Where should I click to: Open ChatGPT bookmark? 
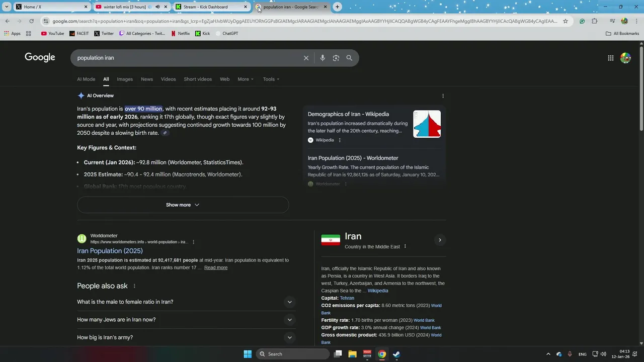(x=226, y=34)
